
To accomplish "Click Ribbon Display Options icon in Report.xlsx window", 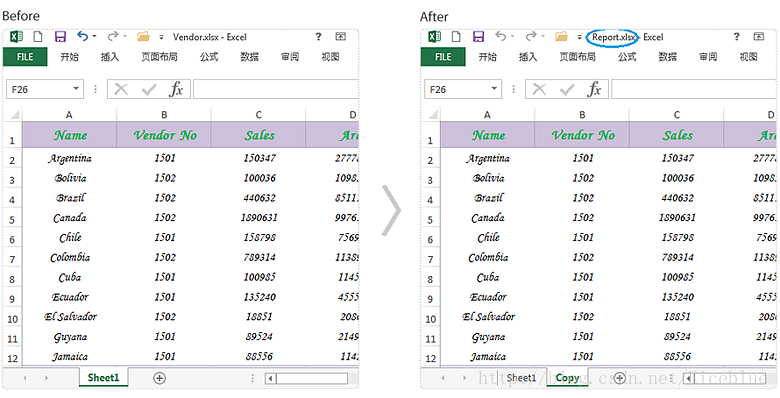I will [x=758, y=37].
